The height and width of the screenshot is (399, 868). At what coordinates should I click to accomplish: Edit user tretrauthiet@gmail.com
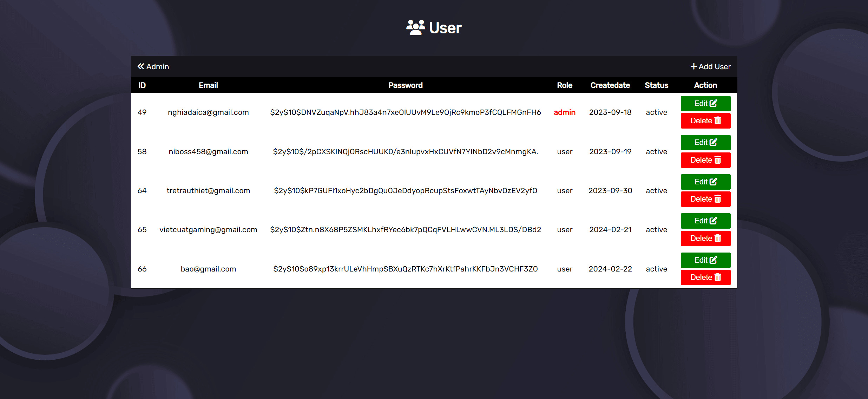click(x=705, y=182)
